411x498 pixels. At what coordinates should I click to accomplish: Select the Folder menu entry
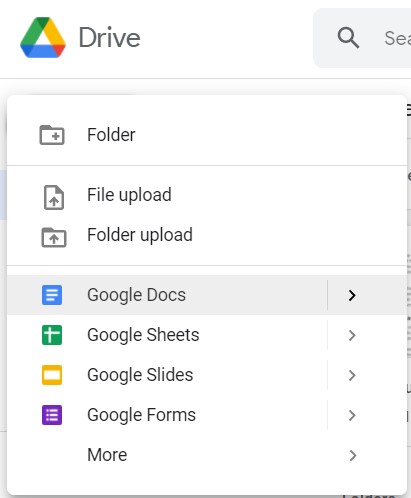click(207, 135)
